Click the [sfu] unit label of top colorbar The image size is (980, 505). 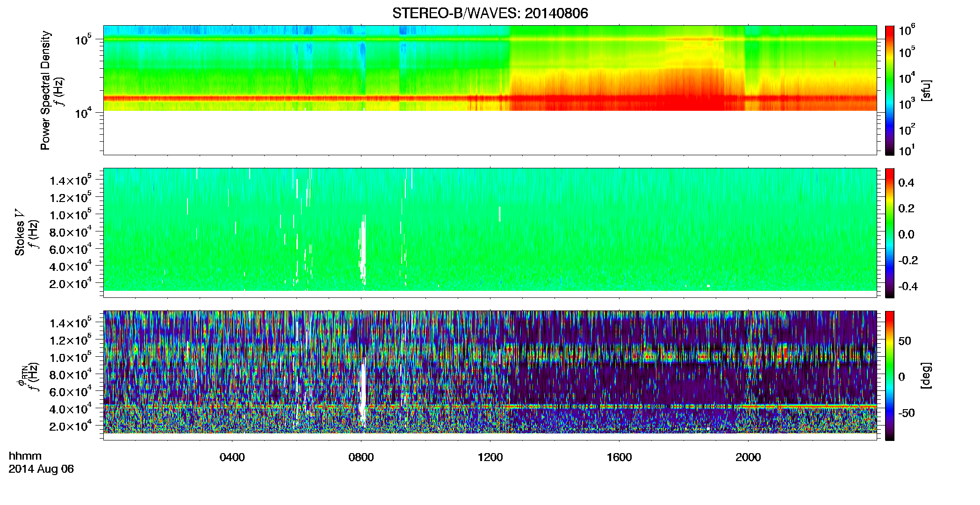pos(926,90)
